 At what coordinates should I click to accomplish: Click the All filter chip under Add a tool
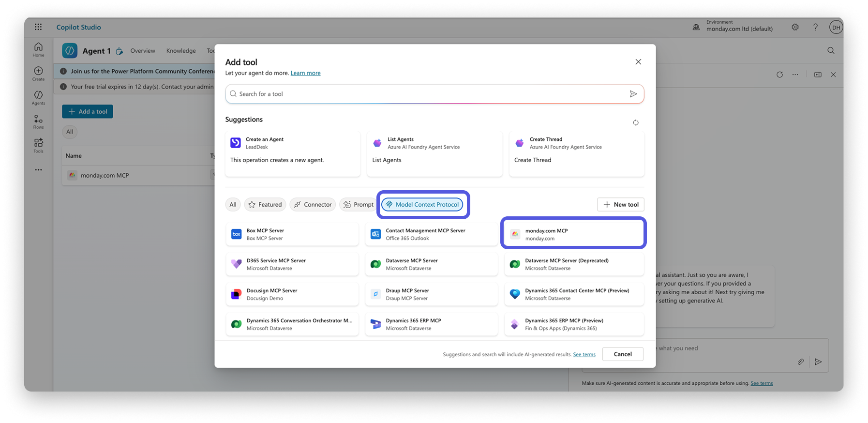pyautogui.click(x=70, y=132)
